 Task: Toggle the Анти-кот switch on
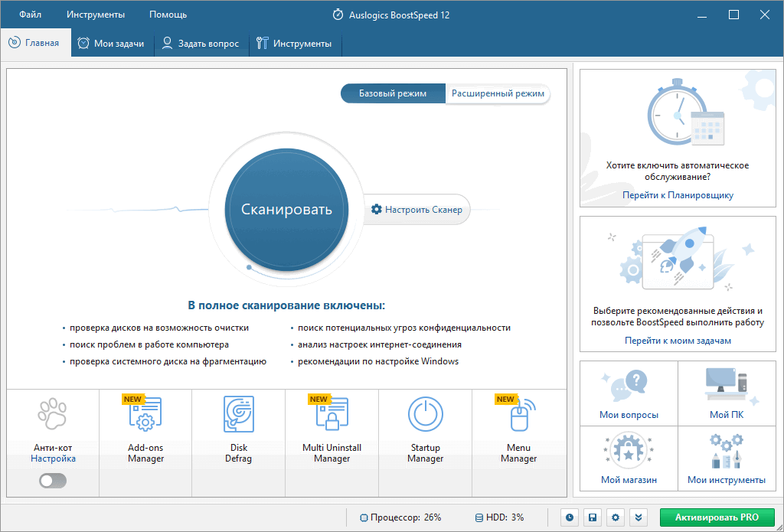point(53,481)
